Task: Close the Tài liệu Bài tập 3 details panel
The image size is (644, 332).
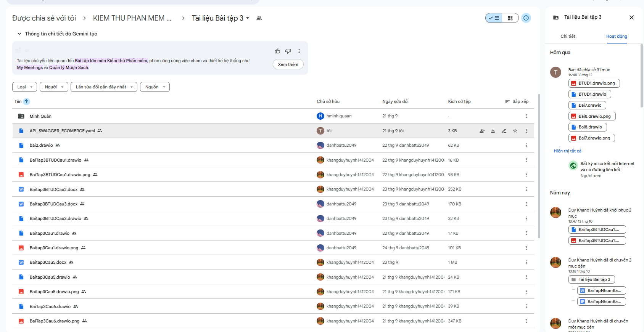Action: 631,17
